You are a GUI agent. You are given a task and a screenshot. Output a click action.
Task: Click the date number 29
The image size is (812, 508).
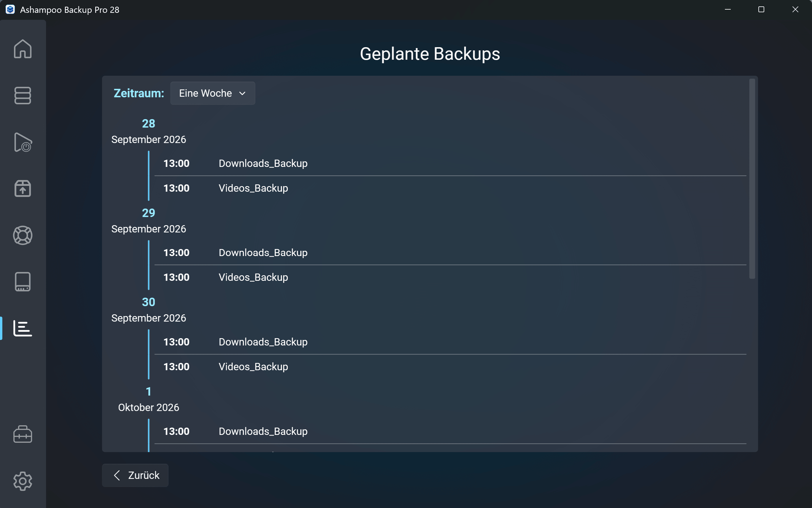[149, 213]
